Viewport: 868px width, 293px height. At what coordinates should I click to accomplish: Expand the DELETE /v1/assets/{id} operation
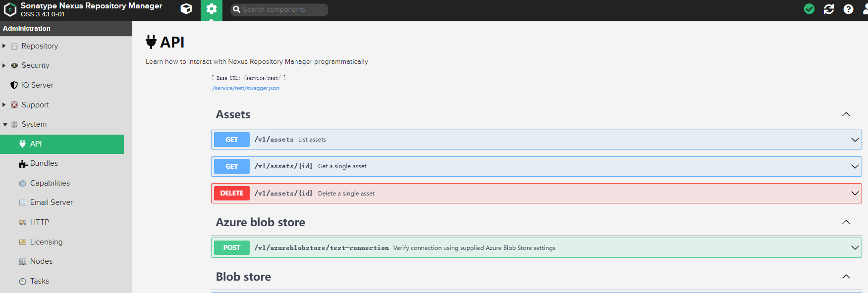pyautogui.click(x=536, y=194)
